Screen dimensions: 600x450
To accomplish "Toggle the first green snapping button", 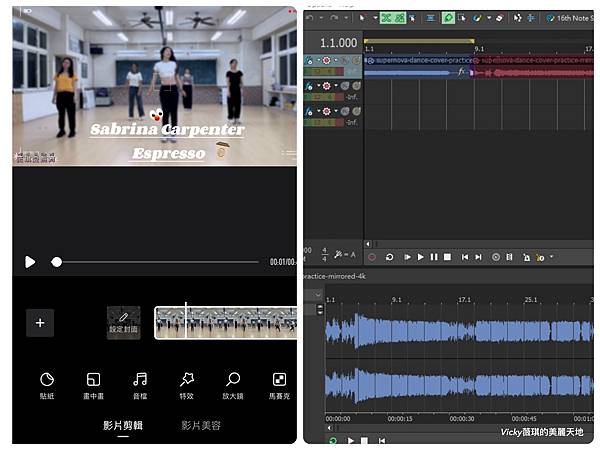I will click(x=386, y=18).
